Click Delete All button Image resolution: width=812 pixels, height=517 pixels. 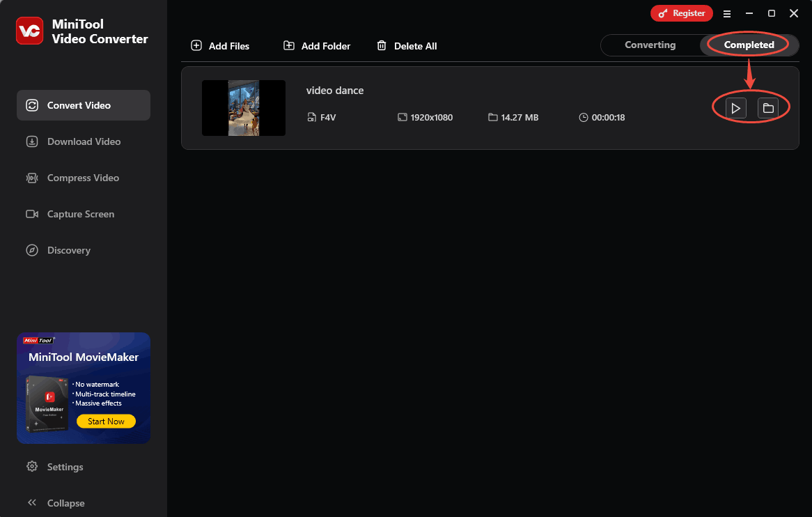(407, 46)
